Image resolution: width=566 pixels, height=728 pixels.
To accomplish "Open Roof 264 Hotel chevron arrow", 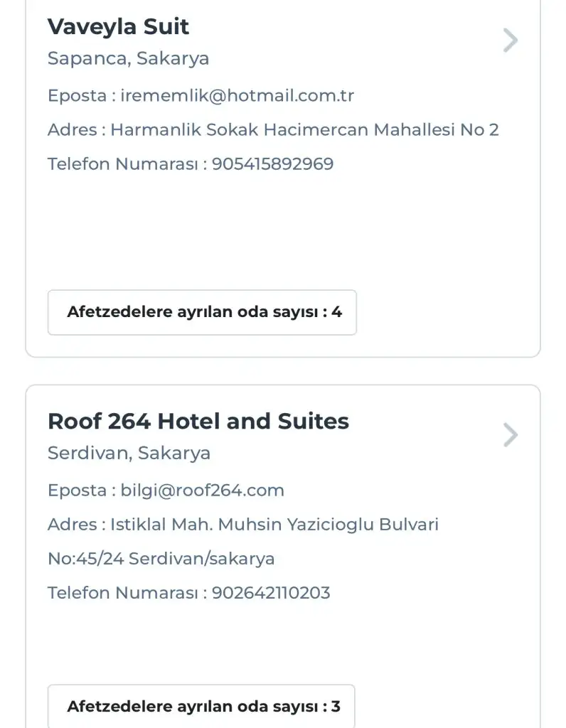I will [x=510, y=434].
